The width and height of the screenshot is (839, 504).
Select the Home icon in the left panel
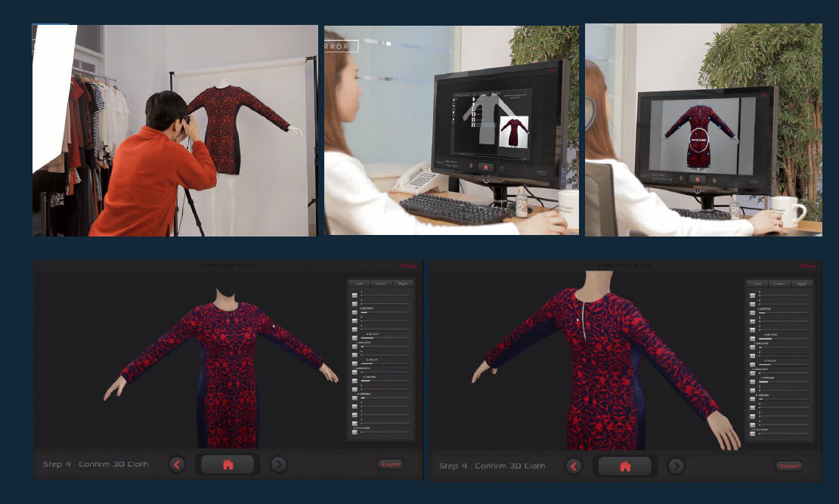coord(228,465)
